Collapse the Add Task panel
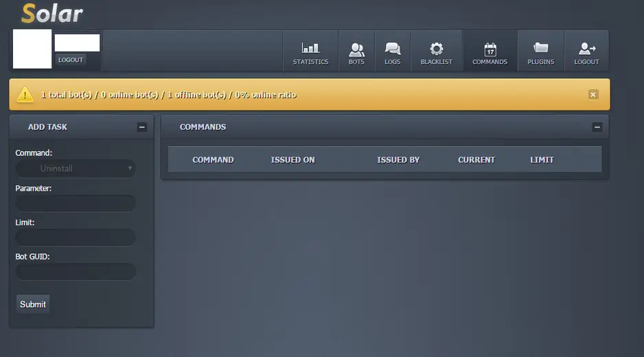This screenshot has width=644, height=357. click(x=142, y=127)
